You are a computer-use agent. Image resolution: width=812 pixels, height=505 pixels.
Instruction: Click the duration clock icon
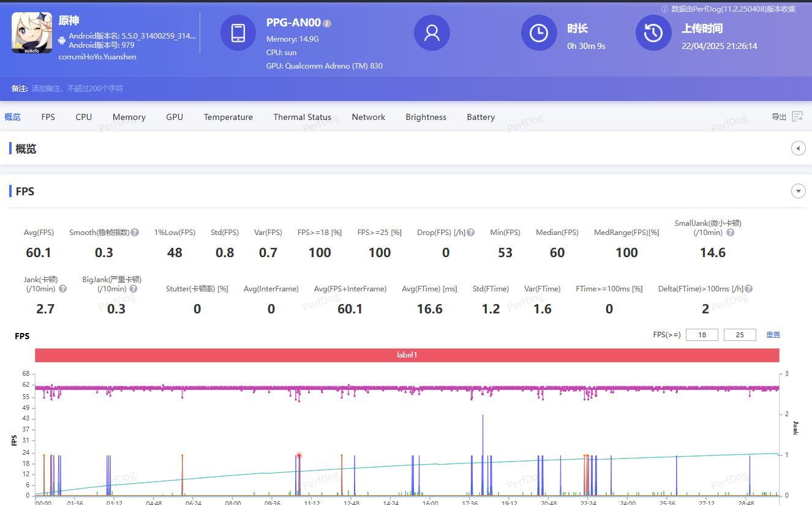pyautogui.click(x=539, y=32)
